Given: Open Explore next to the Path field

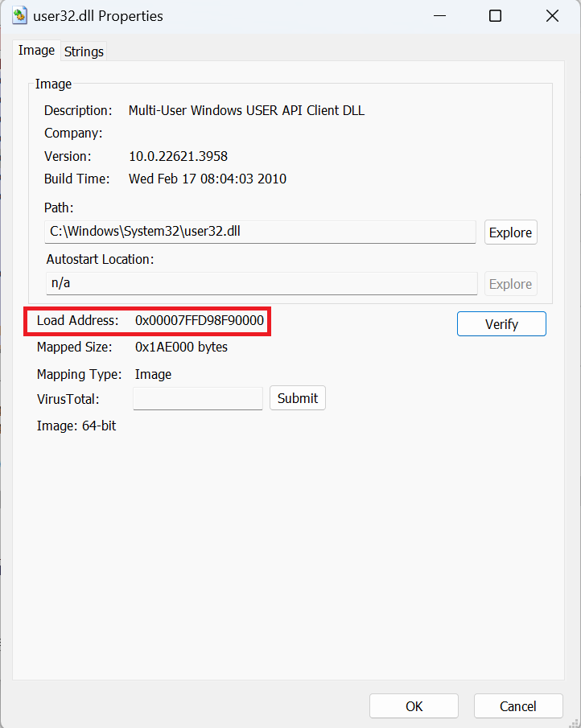Looking at the screenshot, I should click(510, 232).
